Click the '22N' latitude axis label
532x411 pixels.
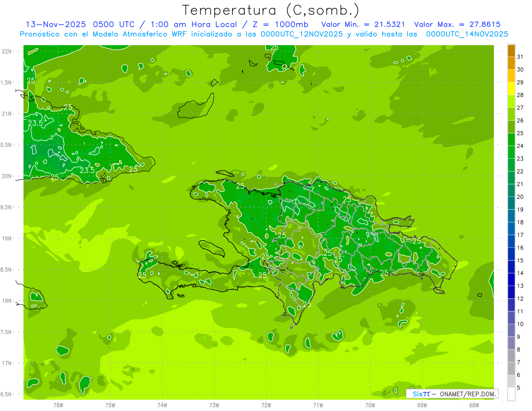(x=7, y=51)
